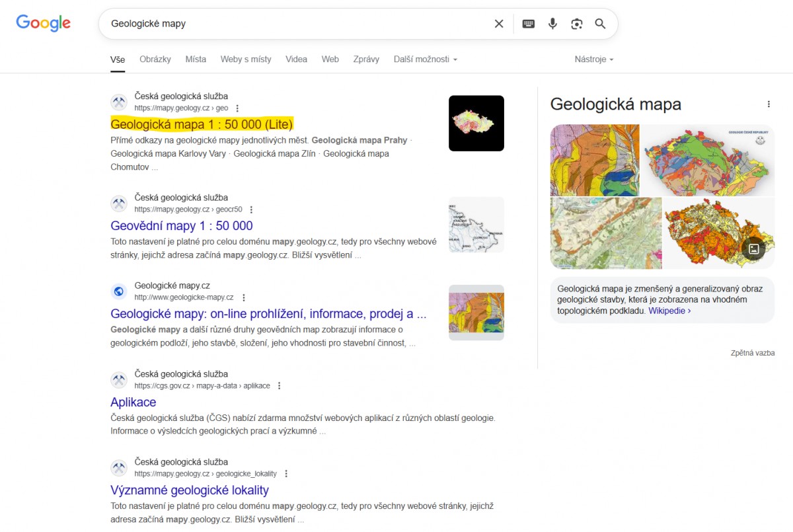Switch to the Obrázky tab
The width and height of the screenshot is (793, 532).
155,59
